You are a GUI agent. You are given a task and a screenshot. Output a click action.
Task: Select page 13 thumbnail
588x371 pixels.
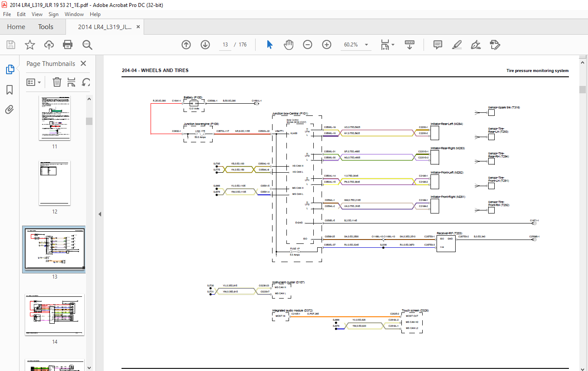point(54,249)
